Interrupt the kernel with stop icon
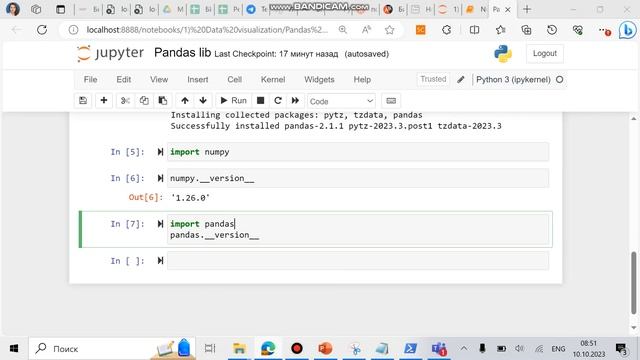The width and height of the screenshot is (640, 360). (x=260, y=100)
